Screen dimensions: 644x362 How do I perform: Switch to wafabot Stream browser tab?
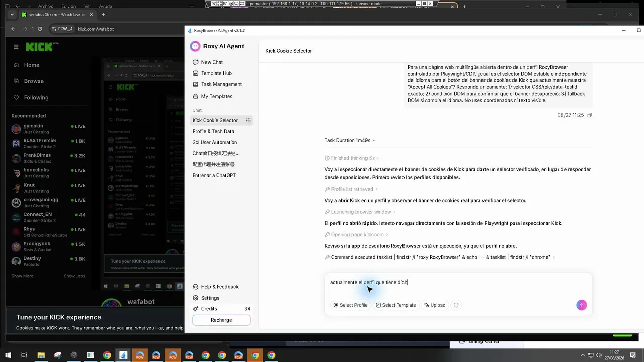click(x=57, y=15)
